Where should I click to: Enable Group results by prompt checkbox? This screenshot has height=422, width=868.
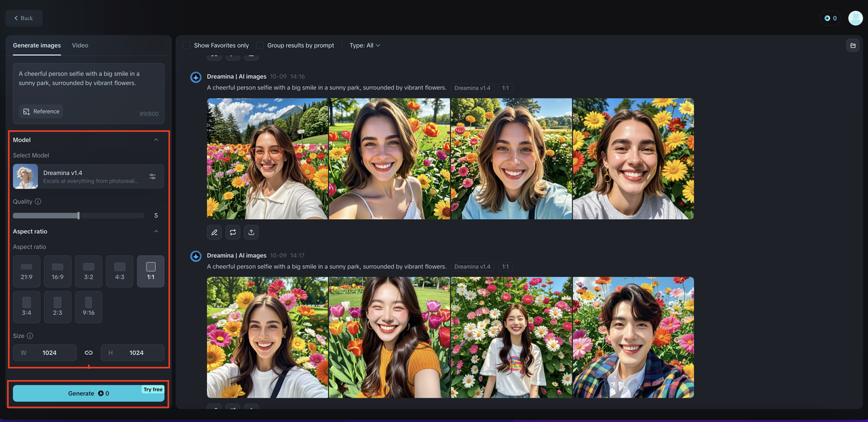click(260, 45)
